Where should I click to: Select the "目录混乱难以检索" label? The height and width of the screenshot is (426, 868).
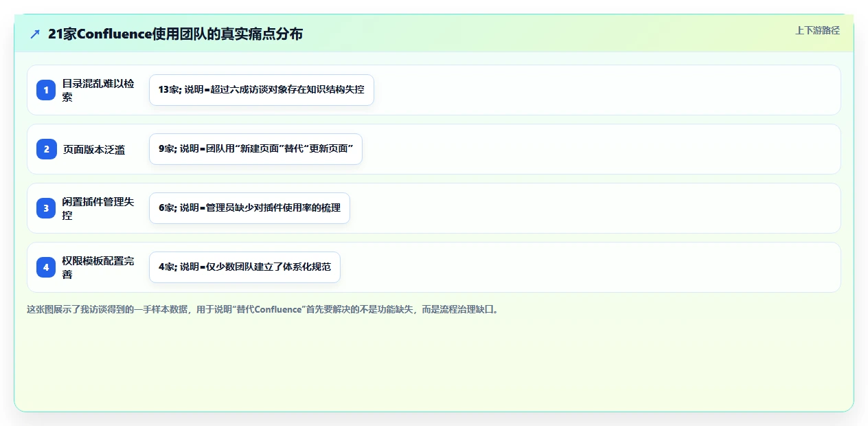pyautogui.click(x=98, y=90)
